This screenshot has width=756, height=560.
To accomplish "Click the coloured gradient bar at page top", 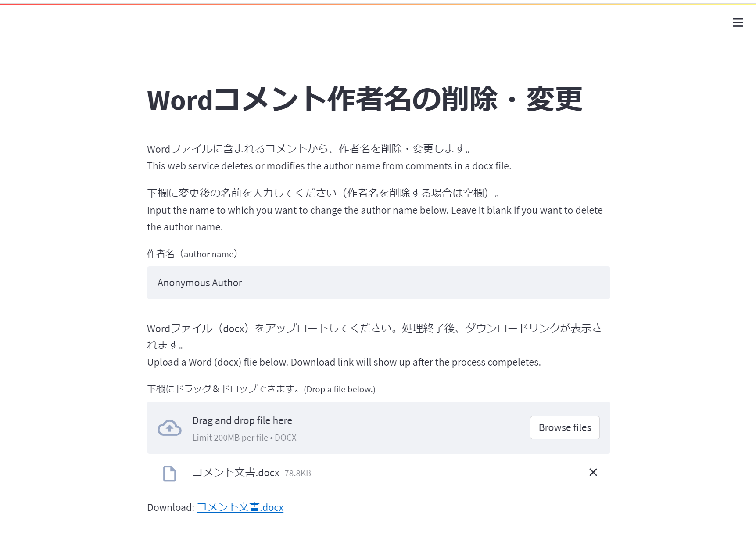I will [x=378, y=4].
